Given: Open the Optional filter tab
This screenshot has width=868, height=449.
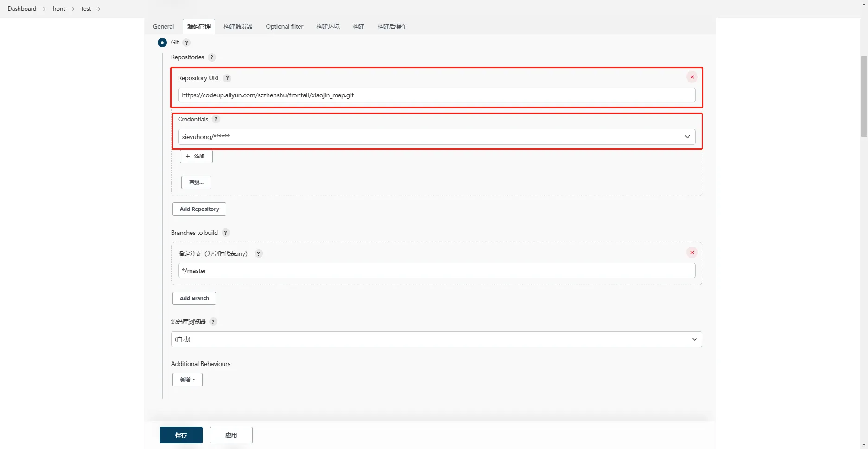Looking at the screenshot, I should [284, 27].
